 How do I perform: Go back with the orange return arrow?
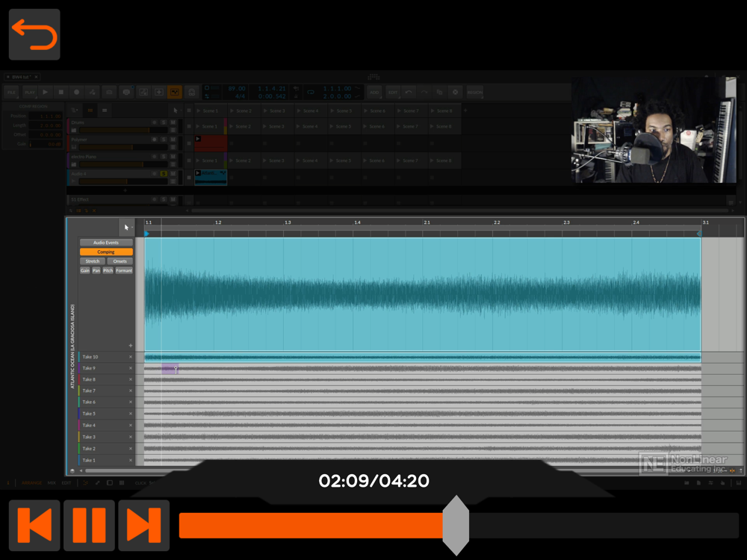[34, 34]
